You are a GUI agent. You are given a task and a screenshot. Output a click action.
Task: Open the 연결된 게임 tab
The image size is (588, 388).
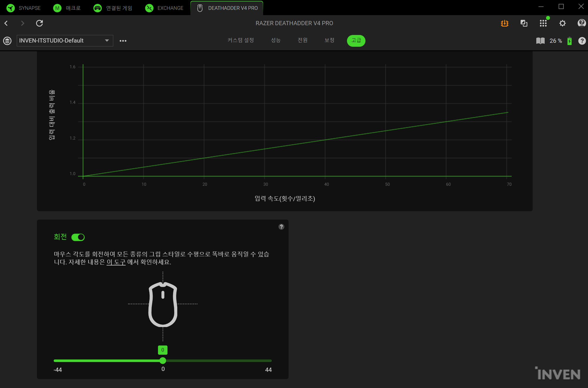click(x=113, y=8)
